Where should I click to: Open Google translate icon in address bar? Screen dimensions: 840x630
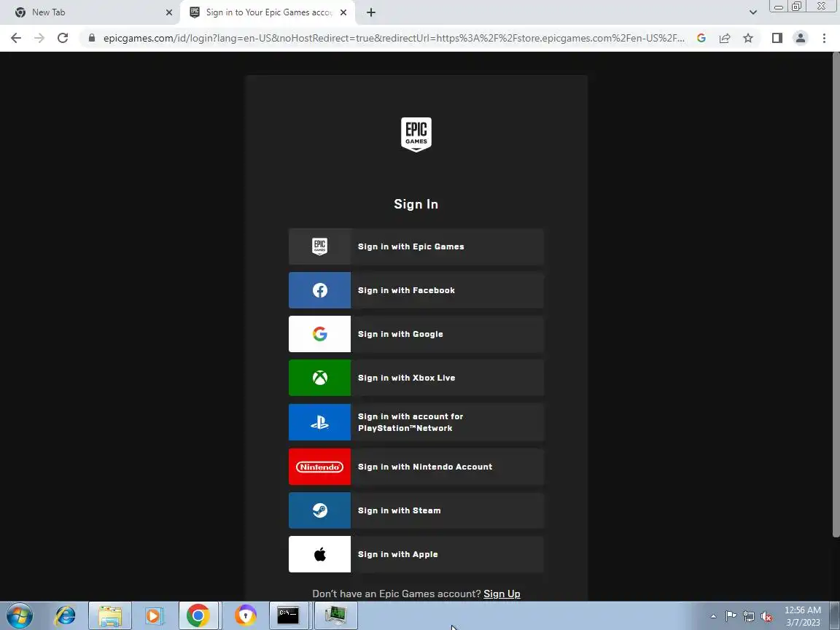pyautogui.click(x=701, y=38)
